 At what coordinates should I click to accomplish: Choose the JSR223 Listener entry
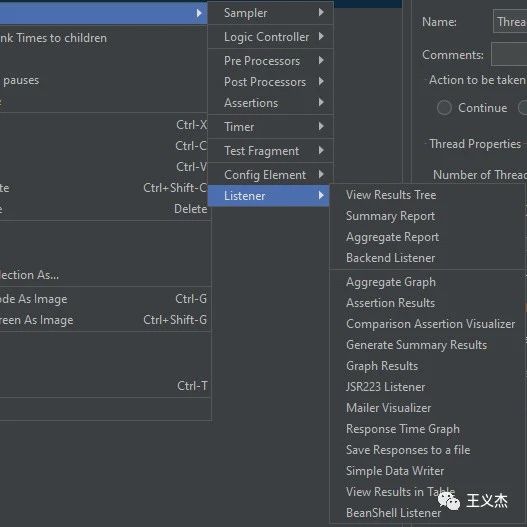pos(386,387)
